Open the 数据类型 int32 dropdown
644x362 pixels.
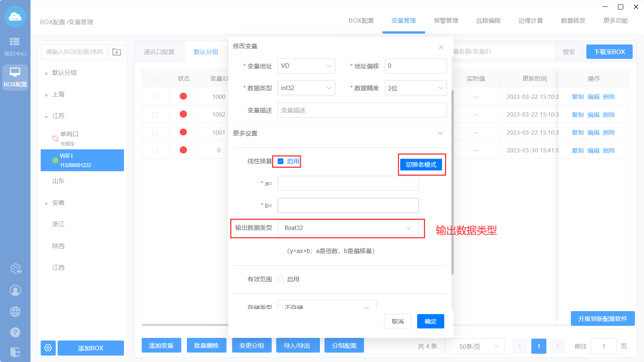[306, 88]
